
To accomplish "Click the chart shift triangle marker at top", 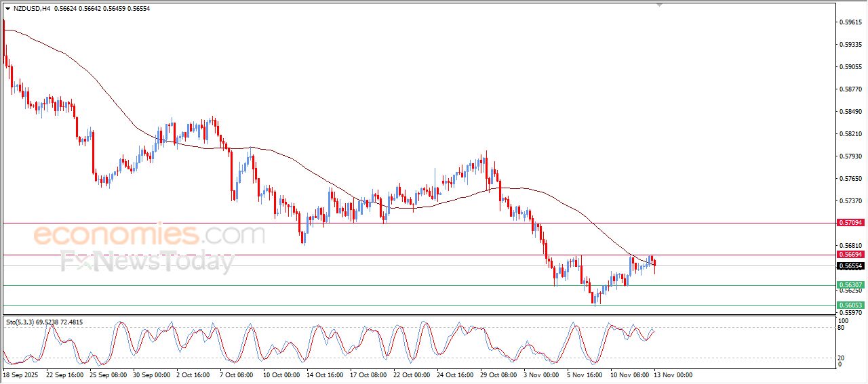I will click(659, 5).
